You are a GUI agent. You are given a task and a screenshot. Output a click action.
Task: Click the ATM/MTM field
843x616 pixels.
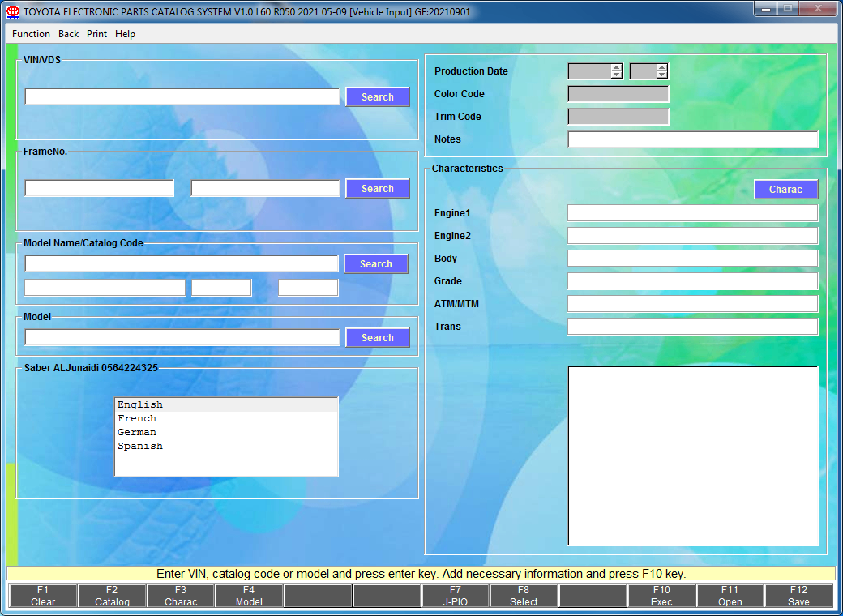click(x=693, y=304)
